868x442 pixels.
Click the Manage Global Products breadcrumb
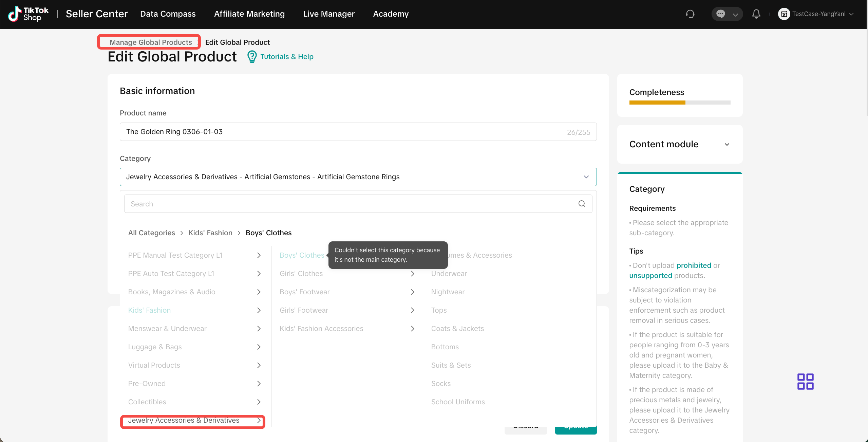click(151, 42)
